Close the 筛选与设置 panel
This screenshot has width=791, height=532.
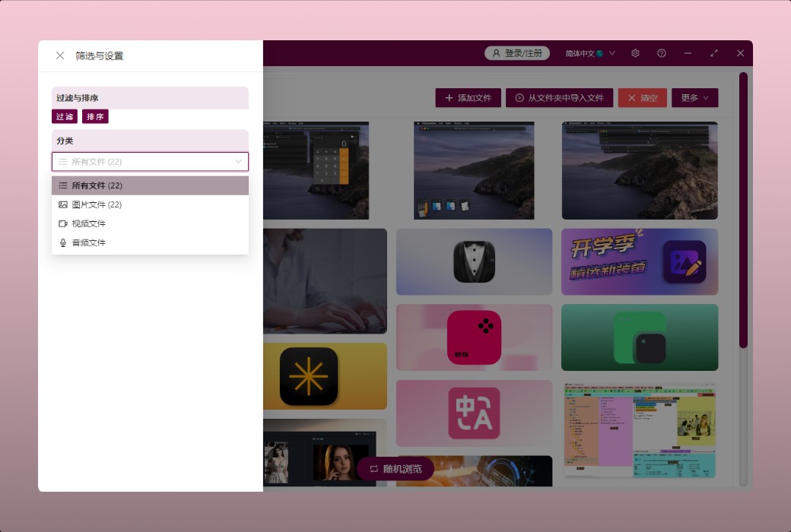(60, 55)
